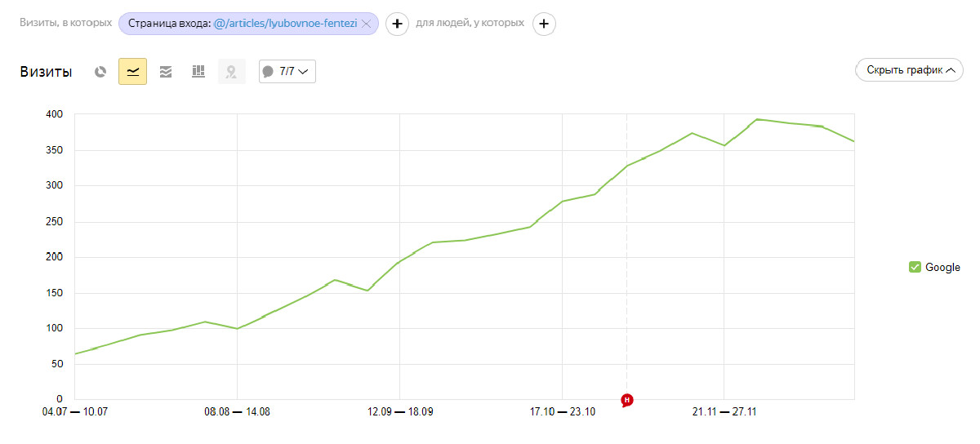Viewport: 980px width, 444px height.
Task: Click the Google legend label
Action: 942,267
